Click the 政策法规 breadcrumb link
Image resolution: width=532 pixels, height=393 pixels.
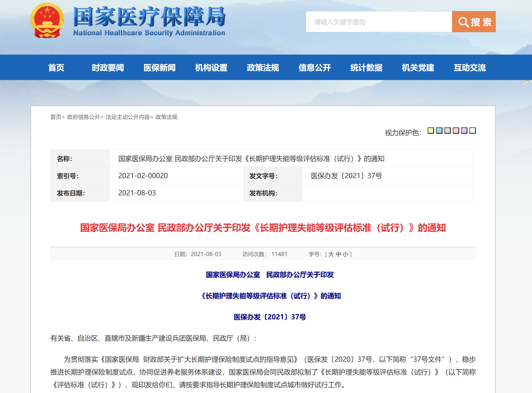click(166, 117)
